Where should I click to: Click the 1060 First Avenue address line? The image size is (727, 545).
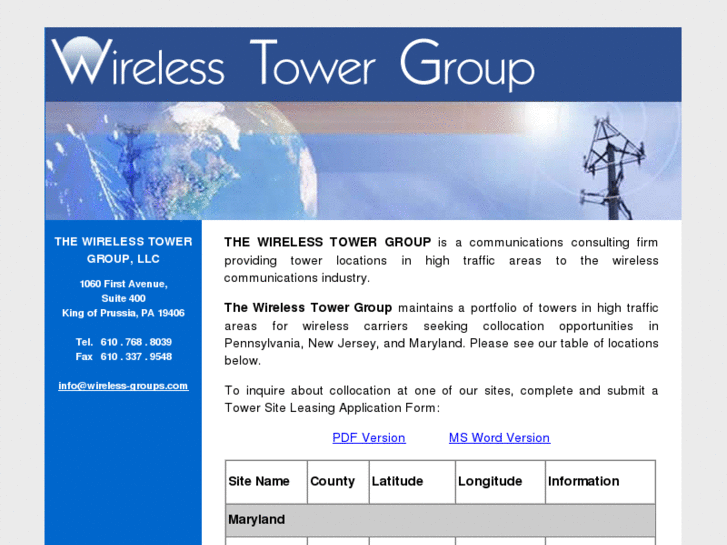tap(123, 284)
